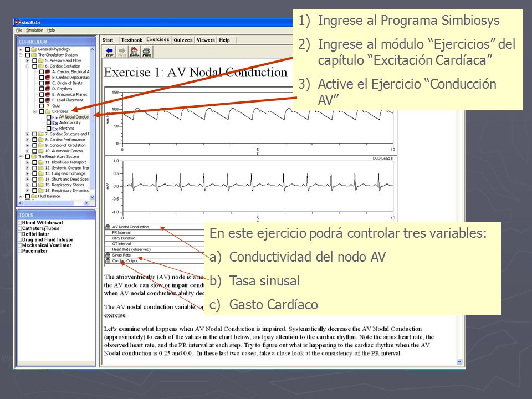Image resolution: width=532 pixels, height=399 pixels.
Task: Collapse The Respiratory System node
Action: click(21, 156)
